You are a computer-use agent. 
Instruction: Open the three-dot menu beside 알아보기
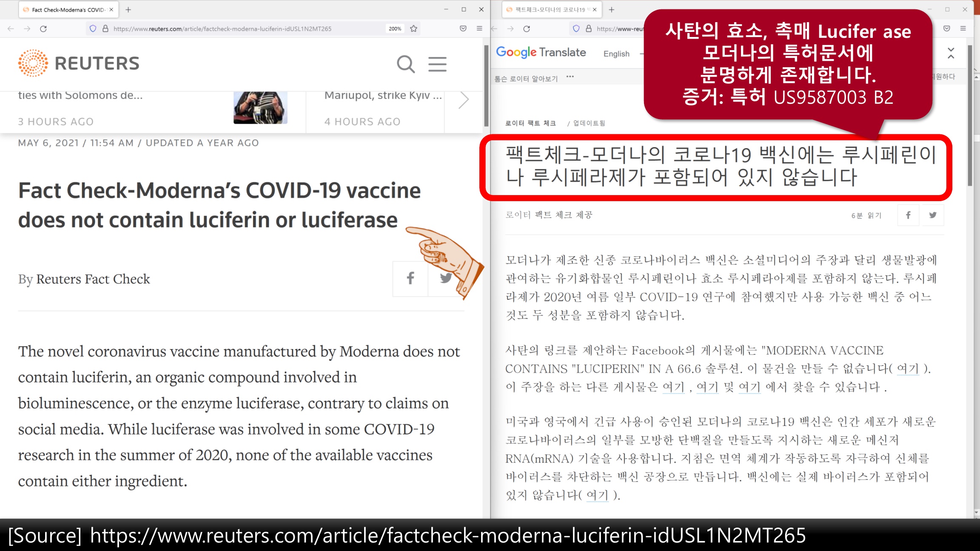click(570, 77)
